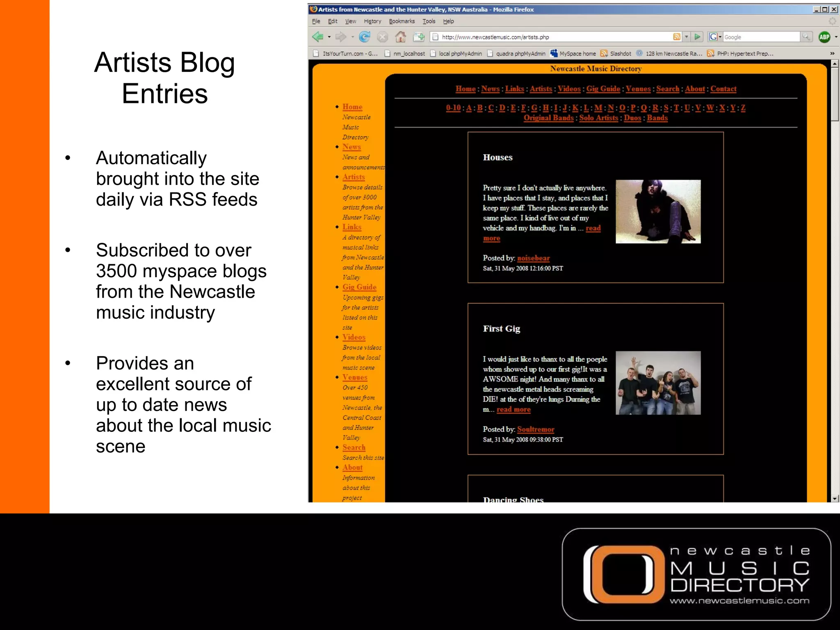This screenshot has height=630, width=840.
Task: Open the Edit menu
Action: (x=333, y=21)
